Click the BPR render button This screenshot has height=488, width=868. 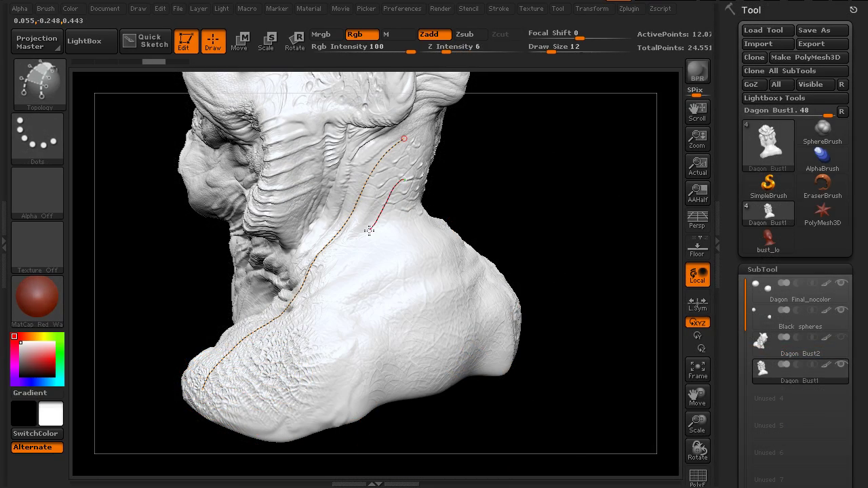[x=697, y=71]
